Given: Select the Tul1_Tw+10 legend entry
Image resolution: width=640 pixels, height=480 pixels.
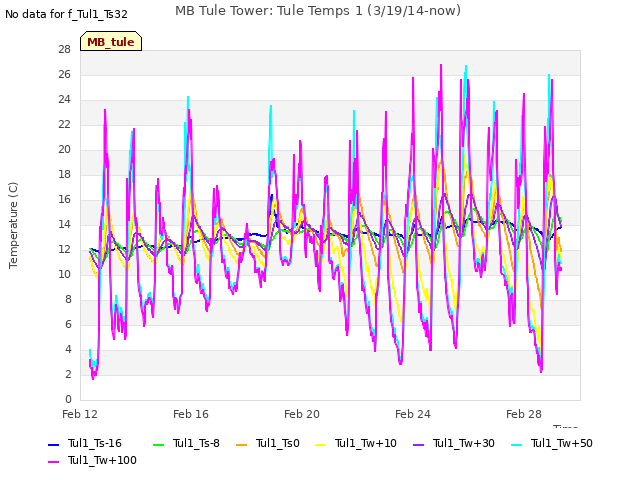Looking at the screenshot, I should tap(356, 443).
